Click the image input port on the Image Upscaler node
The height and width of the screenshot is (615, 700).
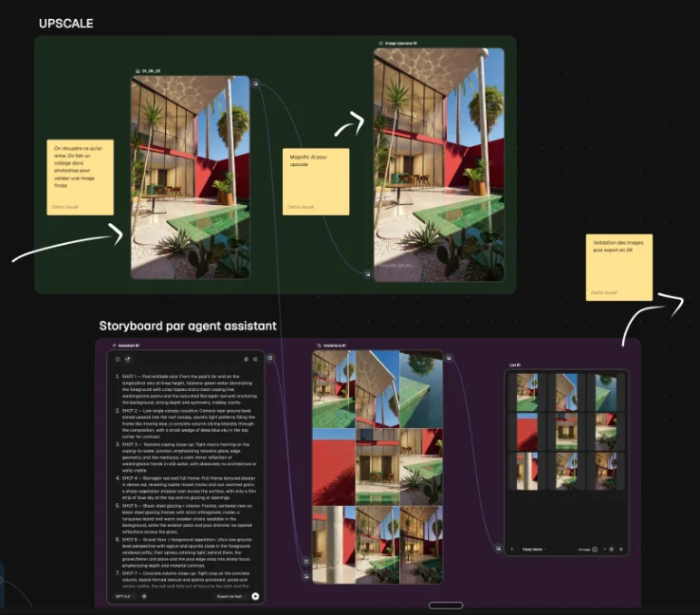point(367,273)
